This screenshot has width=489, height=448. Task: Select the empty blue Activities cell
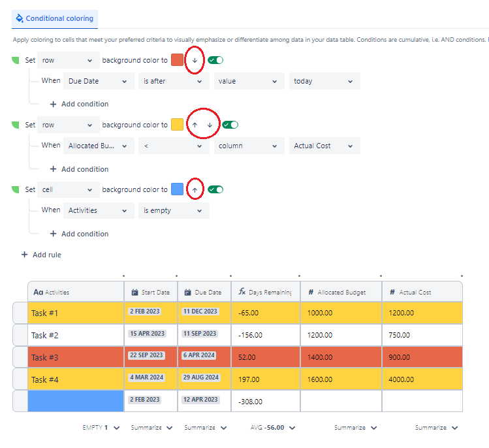pos(75,401)
